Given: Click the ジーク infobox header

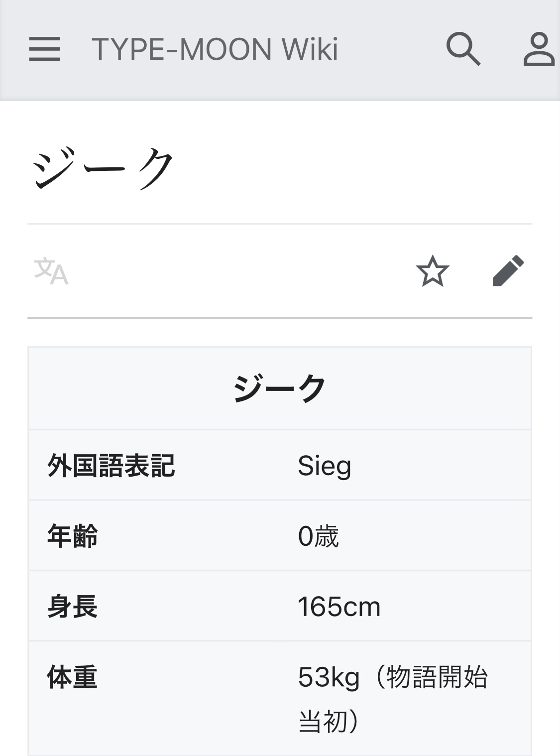Looking at the screenshot, I should coord(280,389).
